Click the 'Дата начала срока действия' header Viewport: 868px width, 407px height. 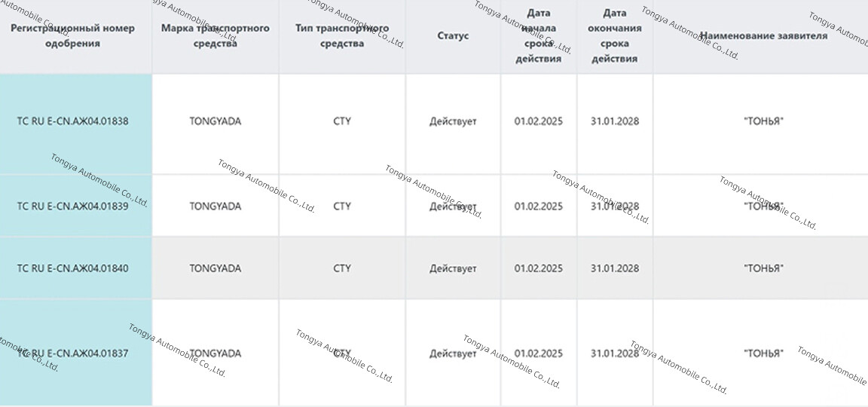pyautogui.click(x=539, y=35)
